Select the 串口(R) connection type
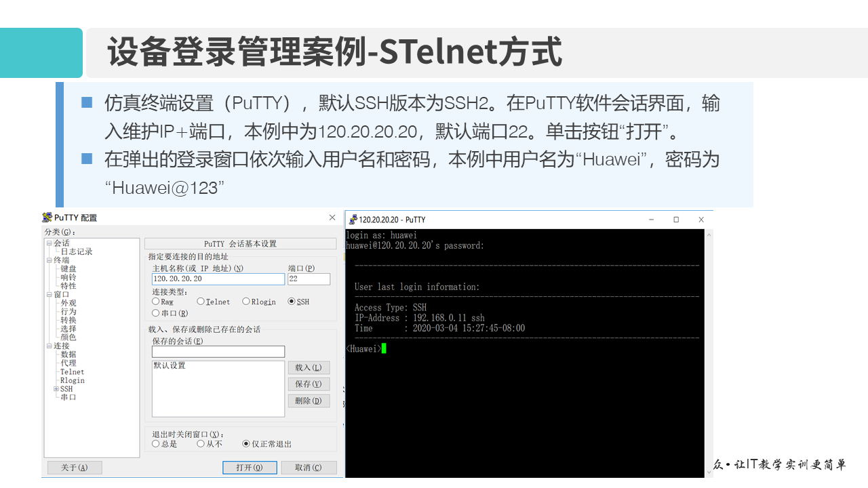 157,312
